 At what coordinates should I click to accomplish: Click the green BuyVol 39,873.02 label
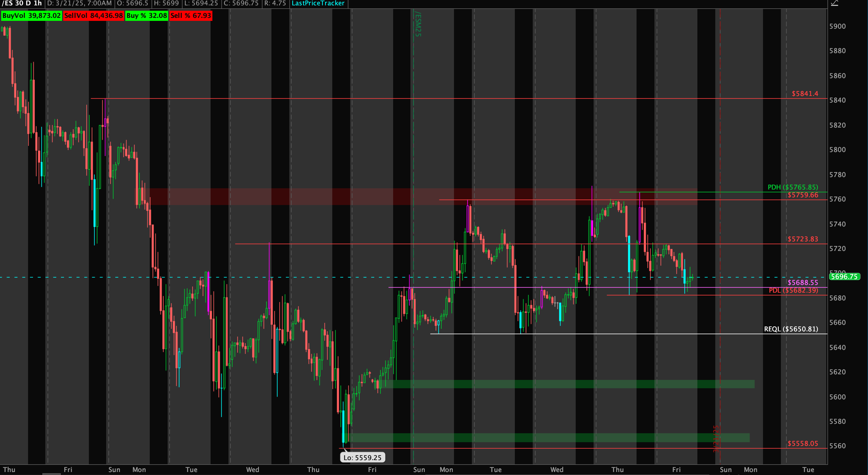click(x=31, y=15)
